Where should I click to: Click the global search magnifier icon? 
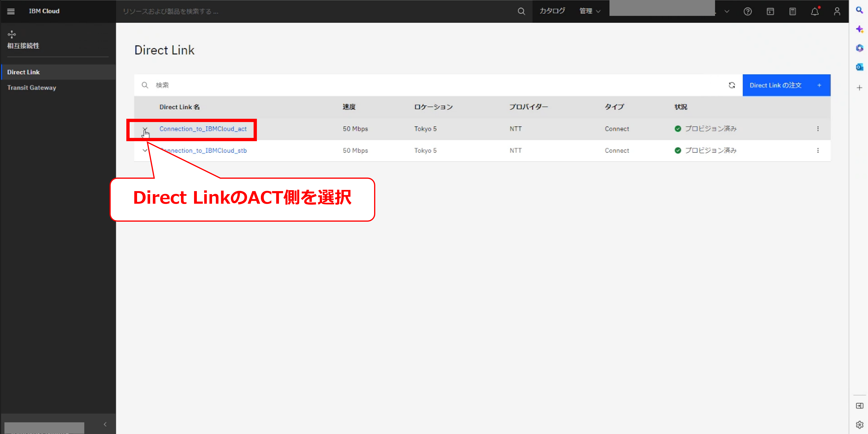521,11
